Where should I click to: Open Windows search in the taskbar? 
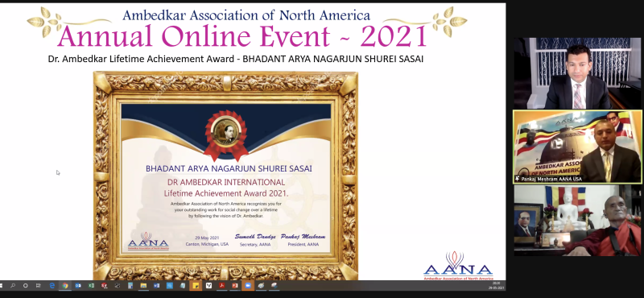12,286
